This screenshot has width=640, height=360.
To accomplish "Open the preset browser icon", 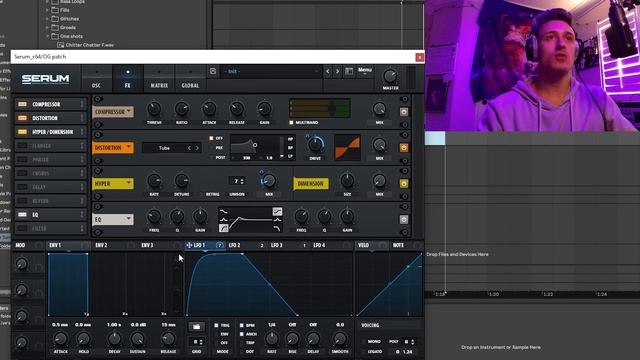I will [x=349, y=71].
